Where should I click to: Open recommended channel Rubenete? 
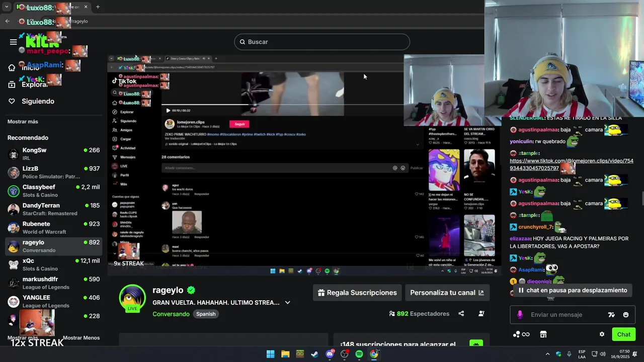[x=53, y=228]
